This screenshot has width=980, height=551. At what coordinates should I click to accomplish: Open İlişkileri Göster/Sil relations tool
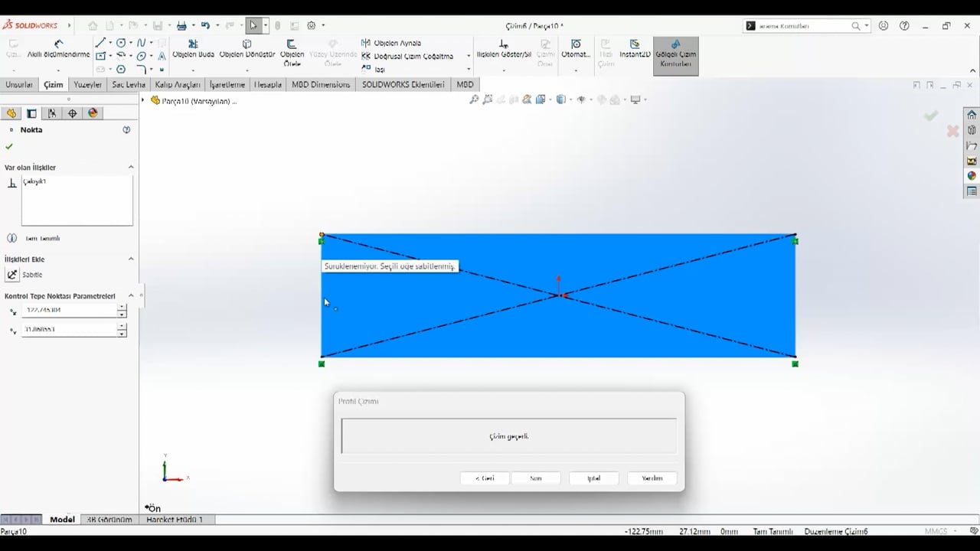click(504, 49)
